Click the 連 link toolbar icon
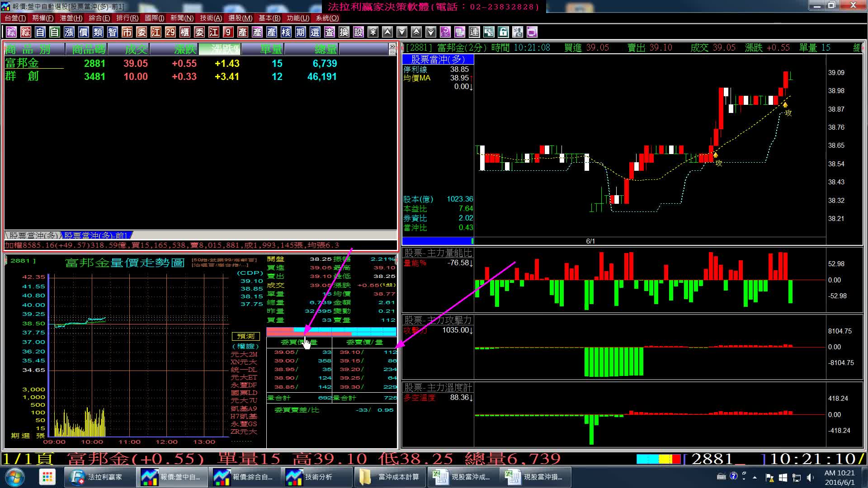The image size is (868, 488). (x=474, y=32)
